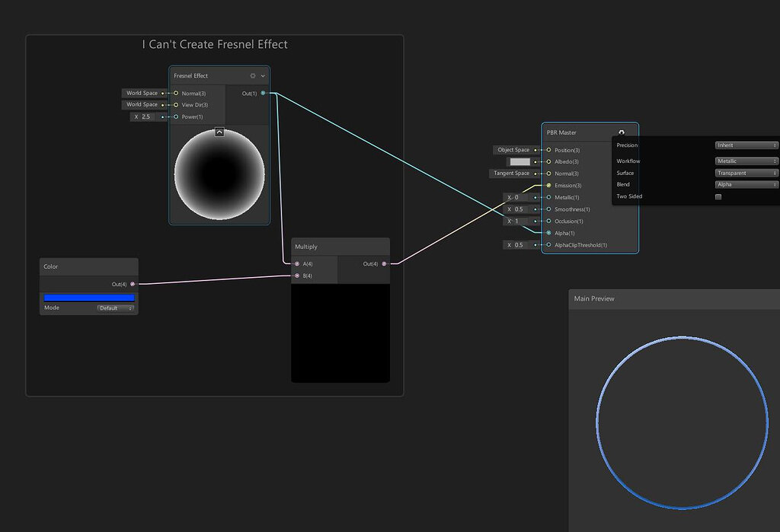This screenshot has width=780, height=532.
Task: Select the Main Preview panel tab
Action: tap(594, 298)
